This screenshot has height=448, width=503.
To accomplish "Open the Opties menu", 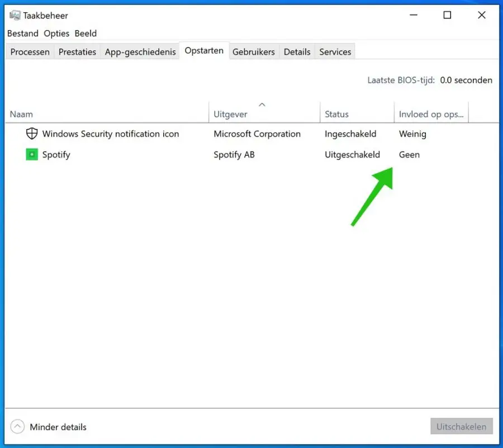I will tap(56, 34).
